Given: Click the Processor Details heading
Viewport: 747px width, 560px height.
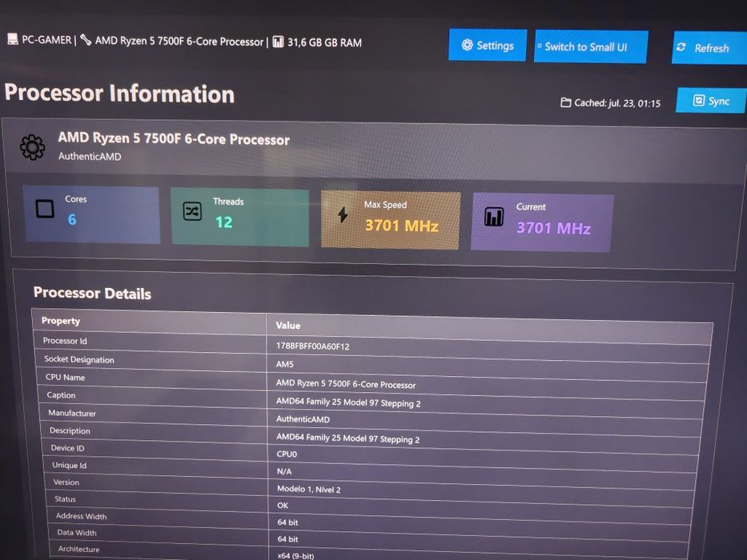Looking at the screenshot, I should click(92, 293).
